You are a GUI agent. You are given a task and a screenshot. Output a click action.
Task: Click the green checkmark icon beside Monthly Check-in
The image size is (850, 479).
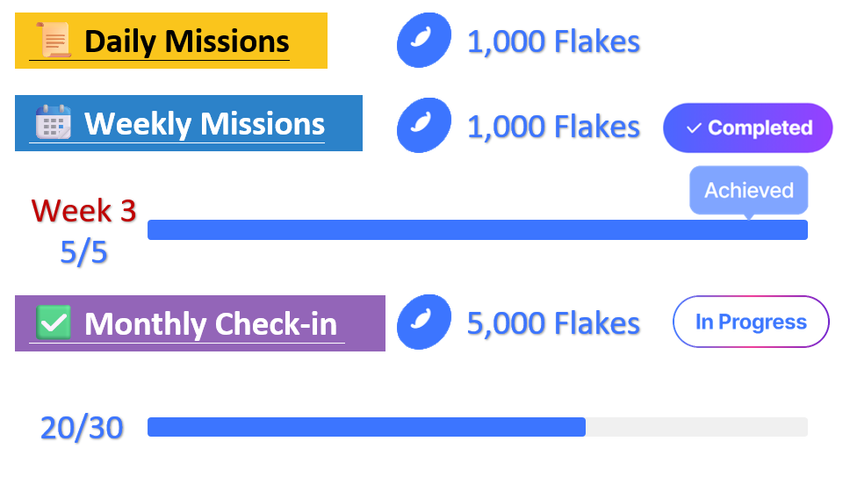[x=53, y=323]
